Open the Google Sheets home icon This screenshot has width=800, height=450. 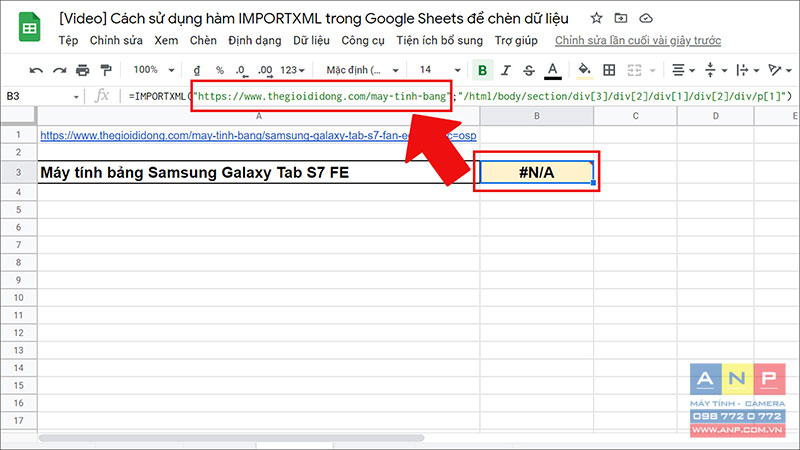point(30,27)
